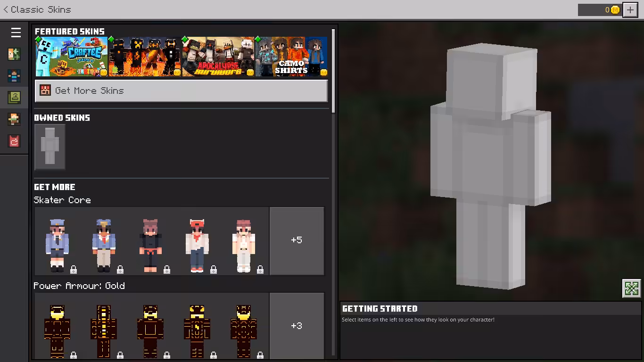Open the Camo Shirts featured pack
This screenshot has height=362, width=644.
[x=291, y=57]
